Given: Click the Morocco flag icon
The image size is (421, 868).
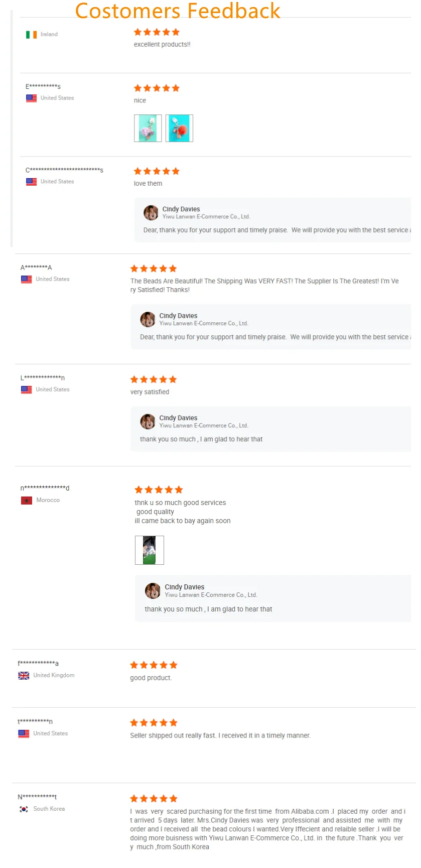Looking at the screenshot, I should coord(27,501).
